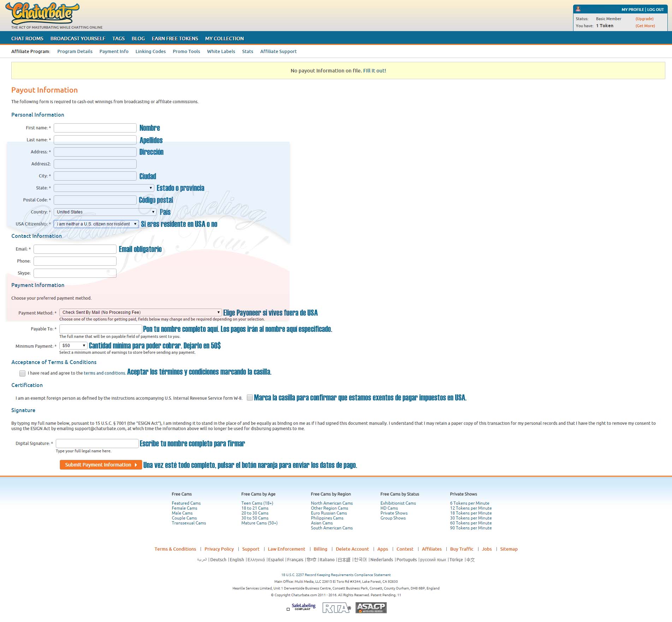Open Stats affiliate tab
672x622 pixels.
(248, 51)
